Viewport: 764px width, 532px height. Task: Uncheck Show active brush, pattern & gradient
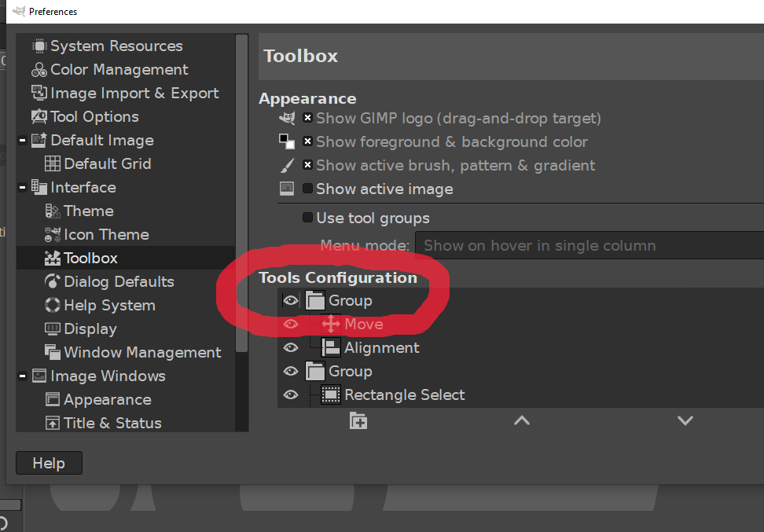(x=307, y=165)
